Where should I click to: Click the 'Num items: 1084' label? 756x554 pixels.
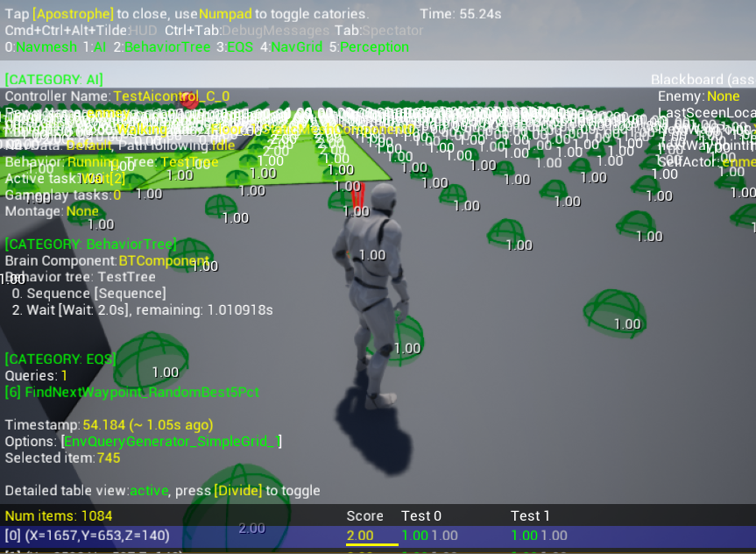(59, 516)
